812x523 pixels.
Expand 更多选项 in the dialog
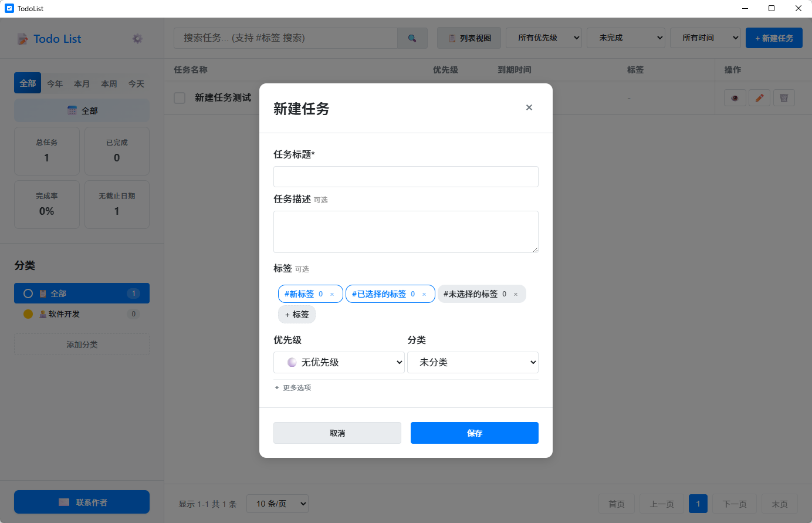pyautogui.click(x=293, y=388)
